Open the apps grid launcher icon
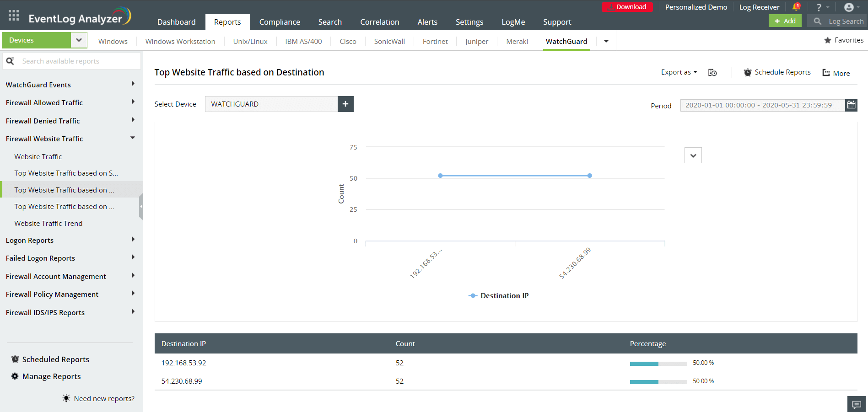Screen dimensions: 868x412 click(x=14, y=16)
